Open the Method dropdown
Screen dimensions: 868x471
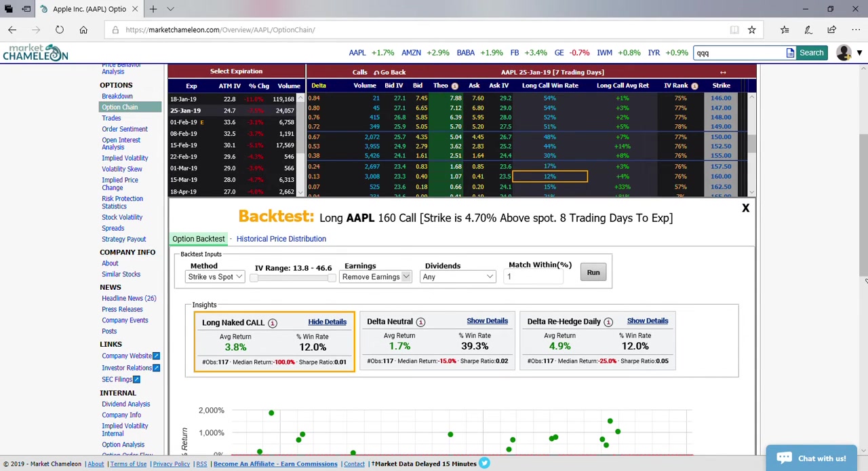click(x=215, y=277)
